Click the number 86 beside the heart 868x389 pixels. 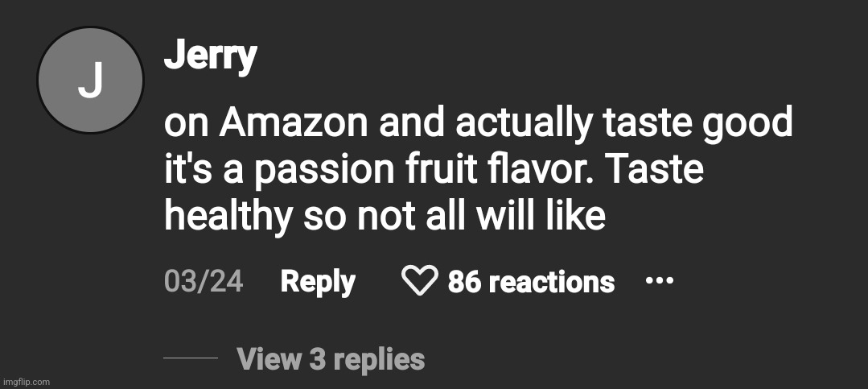click(464, 282)
